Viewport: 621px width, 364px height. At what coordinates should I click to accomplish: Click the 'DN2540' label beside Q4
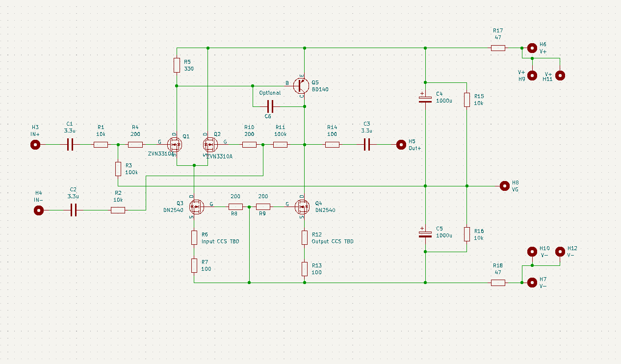point(325,210)
